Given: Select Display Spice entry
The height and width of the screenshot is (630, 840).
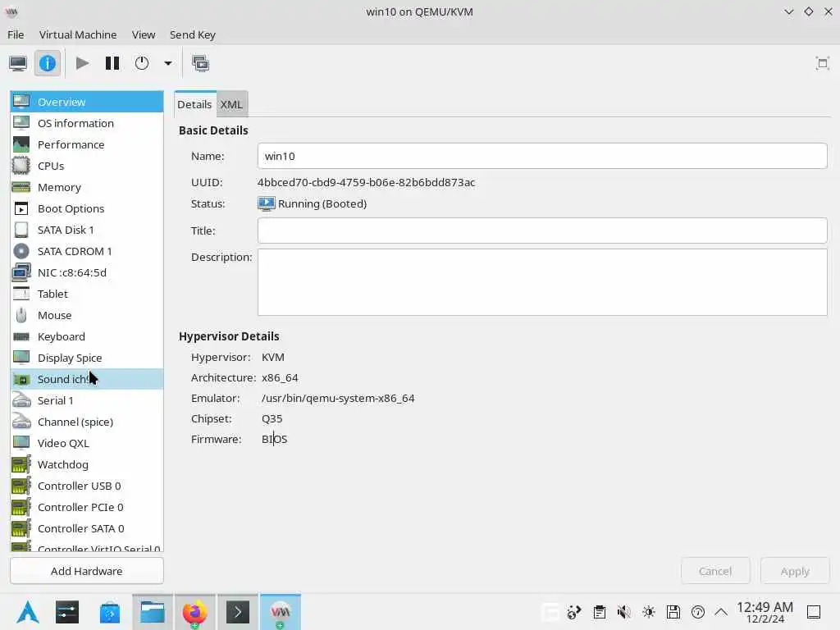Looking at the screenshot, I should pos(87,358).
